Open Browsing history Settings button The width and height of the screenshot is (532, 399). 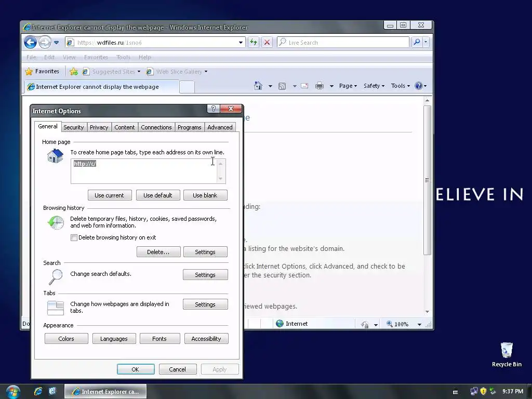205,252
